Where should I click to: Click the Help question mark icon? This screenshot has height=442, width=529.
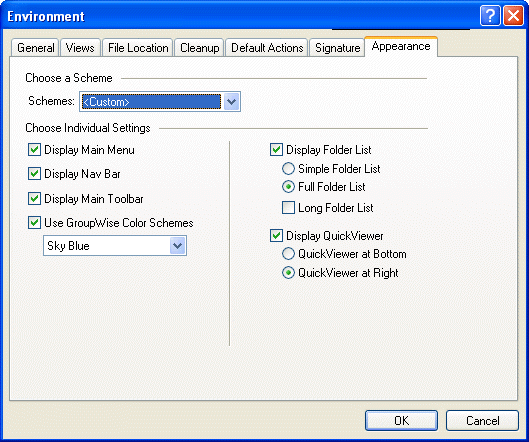pos(490,16)
